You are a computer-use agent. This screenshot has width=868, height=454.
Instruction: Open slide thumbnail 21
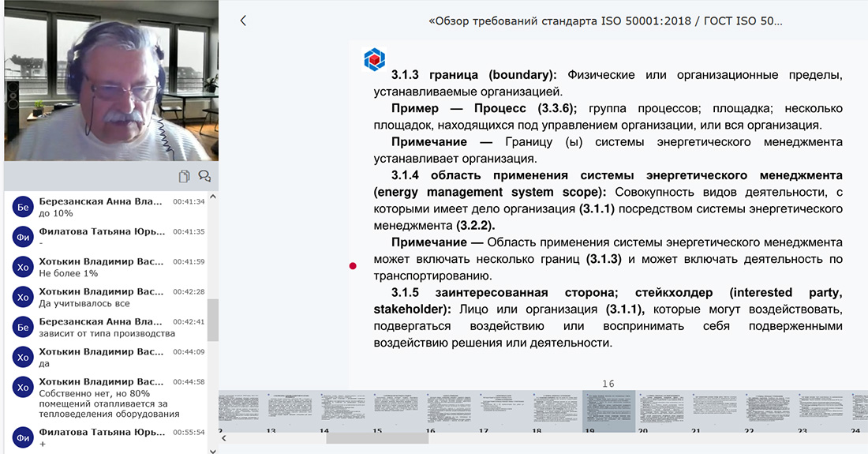point(715,411)
